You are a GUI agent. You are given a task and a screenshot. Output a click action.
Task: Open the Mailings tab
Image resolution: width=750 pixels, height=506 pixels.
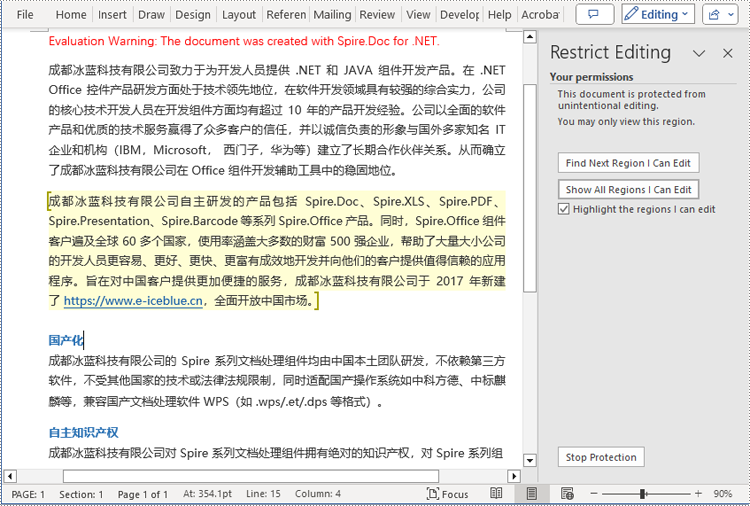coord(332,15)
